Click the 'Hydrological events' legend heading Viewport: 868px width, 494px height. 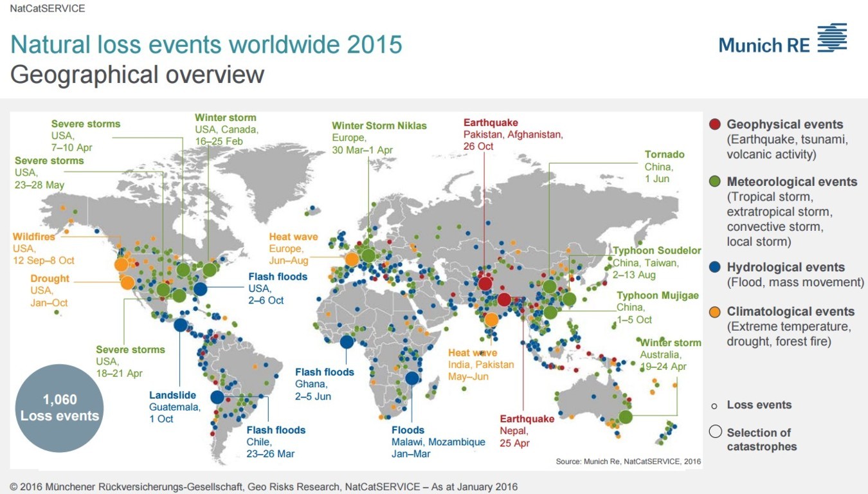[786, 267]
